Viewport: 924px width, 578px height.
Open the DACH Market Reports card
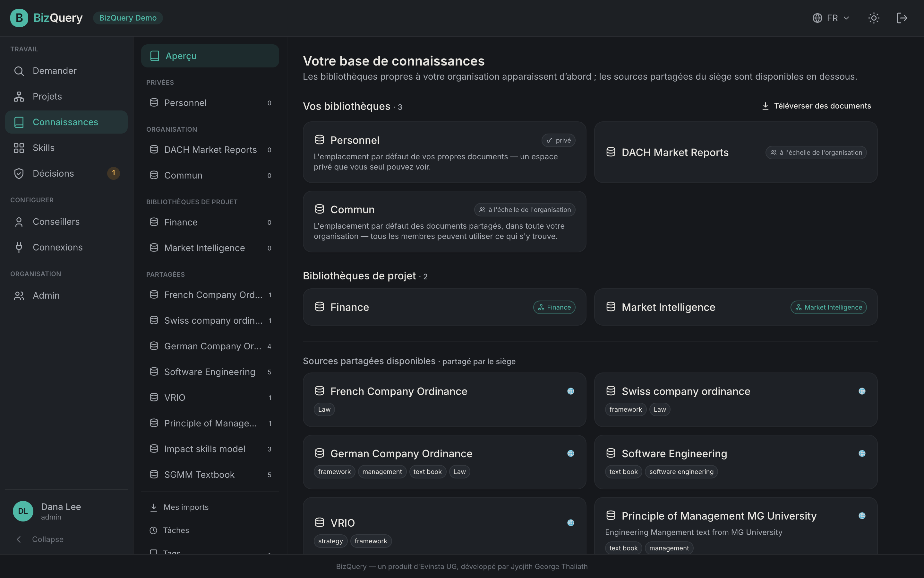[735, 152]
